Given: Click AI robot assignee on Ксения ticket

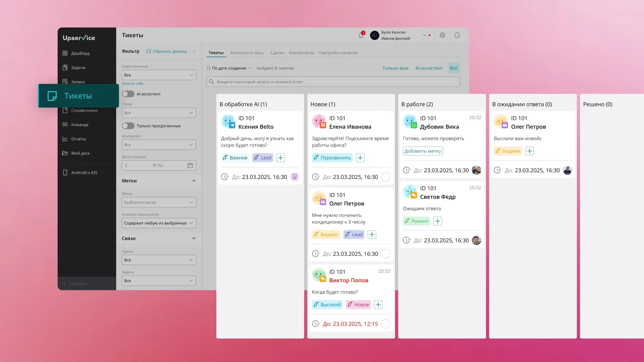Looking at the screenshot, I should pyautogui.click(x=294, y=177).
